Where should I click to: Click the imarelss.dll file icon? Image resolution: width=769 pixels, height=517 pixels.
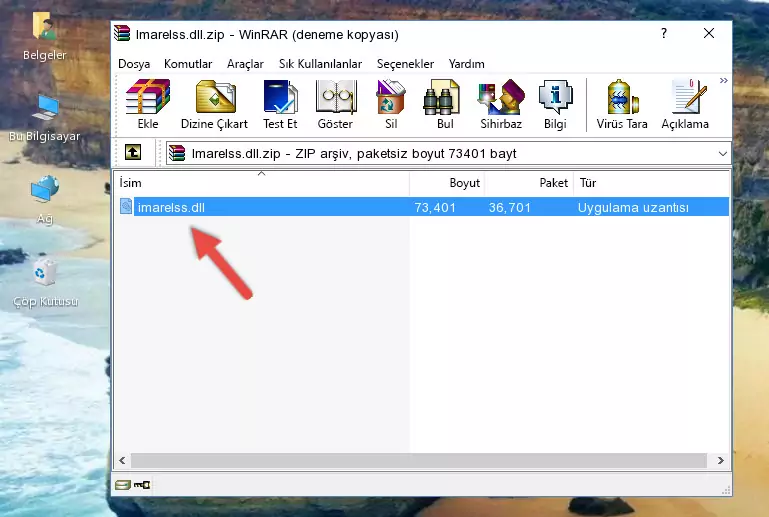point(126,207)
